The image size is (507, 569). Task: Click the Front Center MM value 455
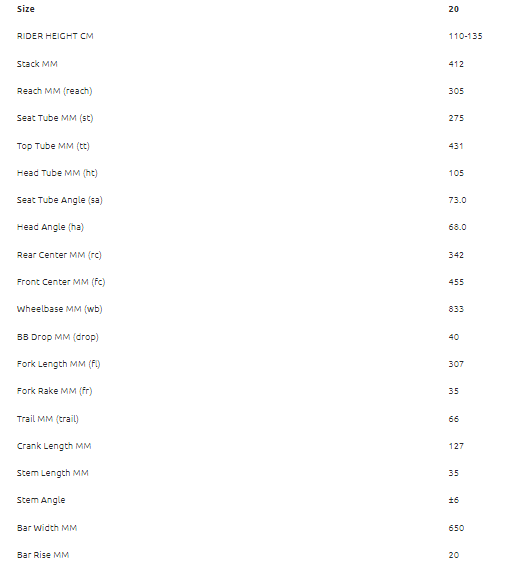point(456,282)
